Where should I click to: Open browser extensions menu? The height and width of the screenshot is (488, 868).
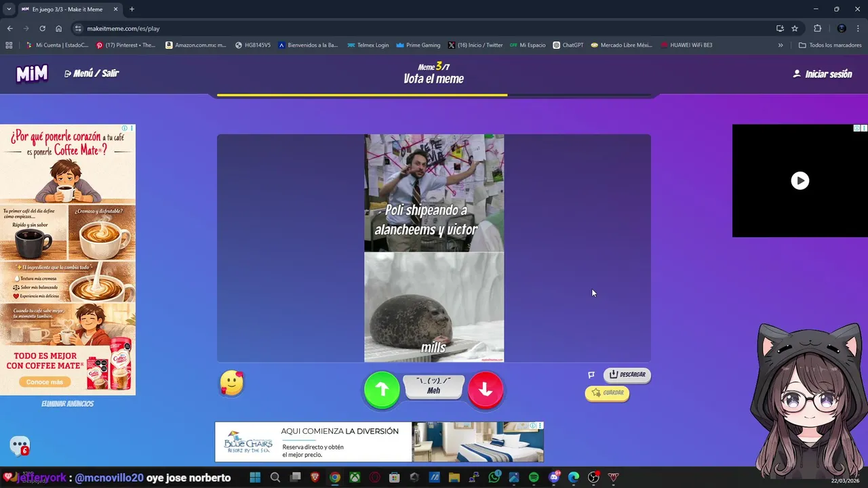817,28
